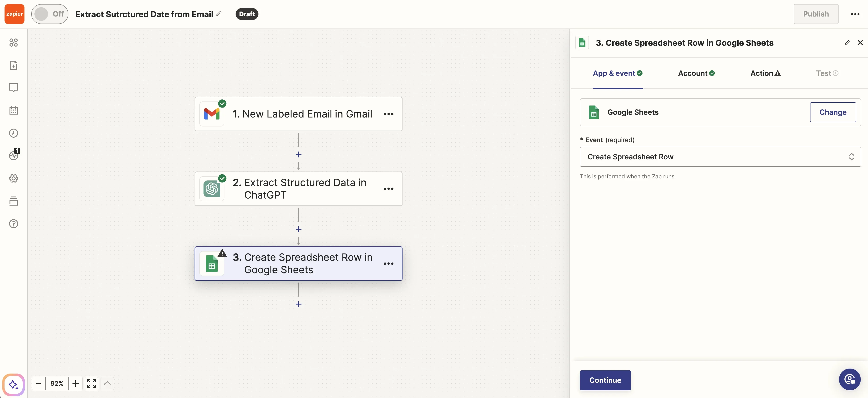868x398 pixels.
Task: Open the settings gear in sidebar
Action: click(14, 178)
